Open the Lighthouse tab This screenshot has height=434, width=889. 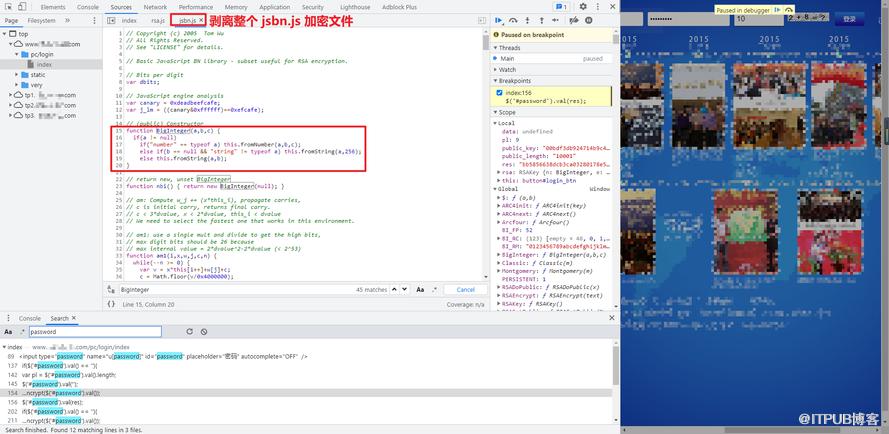click(x=355, y=7)
